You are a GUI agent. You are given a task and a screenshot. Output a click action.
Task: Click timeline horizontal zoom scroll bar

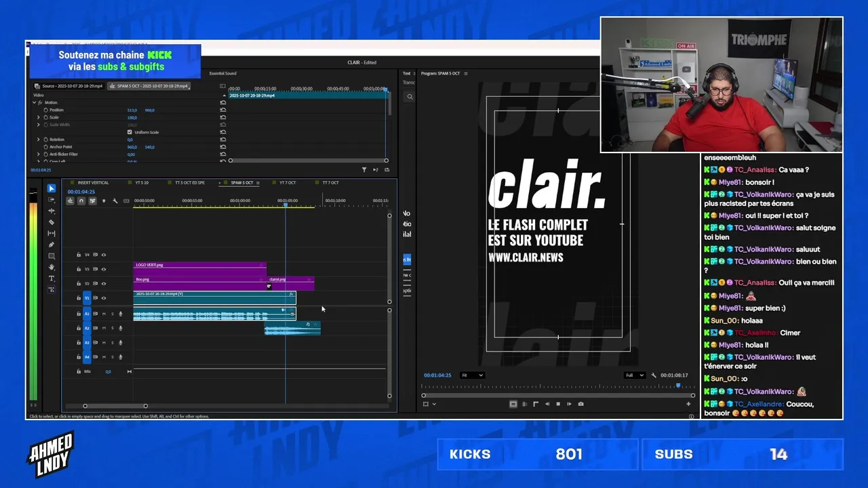(x=115, y=406)
